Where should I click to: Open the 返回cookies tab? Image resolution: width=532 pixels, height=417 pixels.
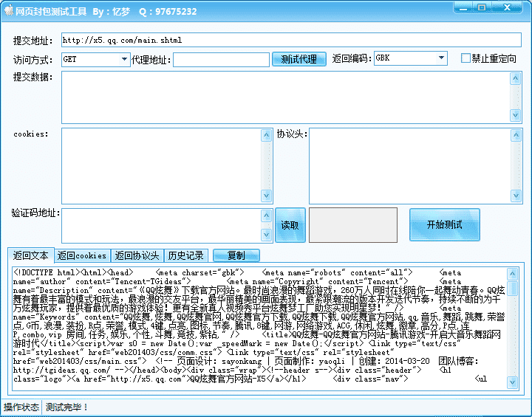click(82, 255)
